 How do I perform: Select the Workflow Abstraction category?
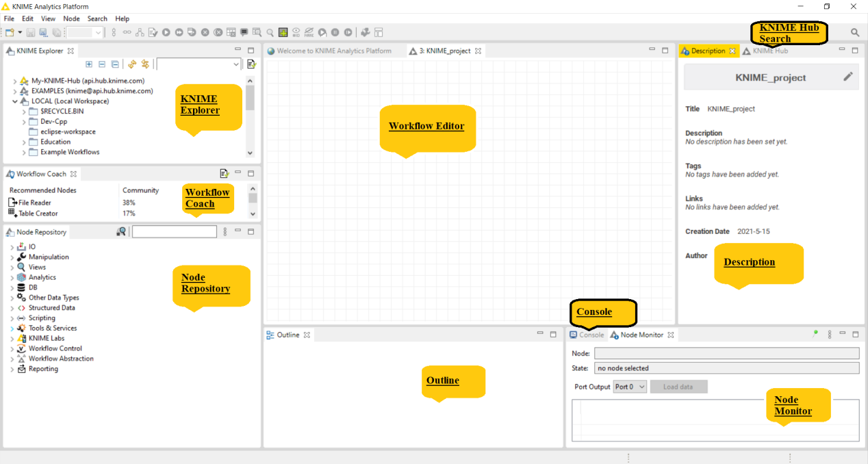(61, 359)
